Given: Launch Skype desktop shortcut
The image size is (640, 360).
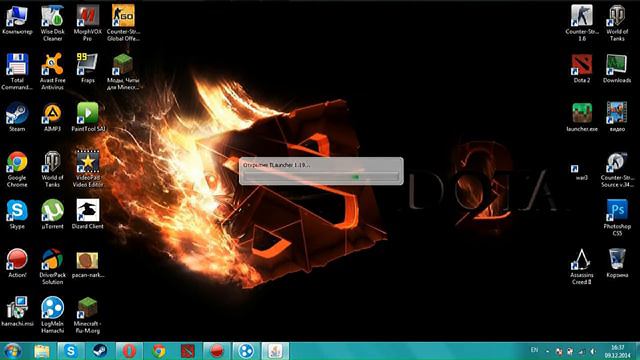Looking at the screenshot, I should pos(17,214).
